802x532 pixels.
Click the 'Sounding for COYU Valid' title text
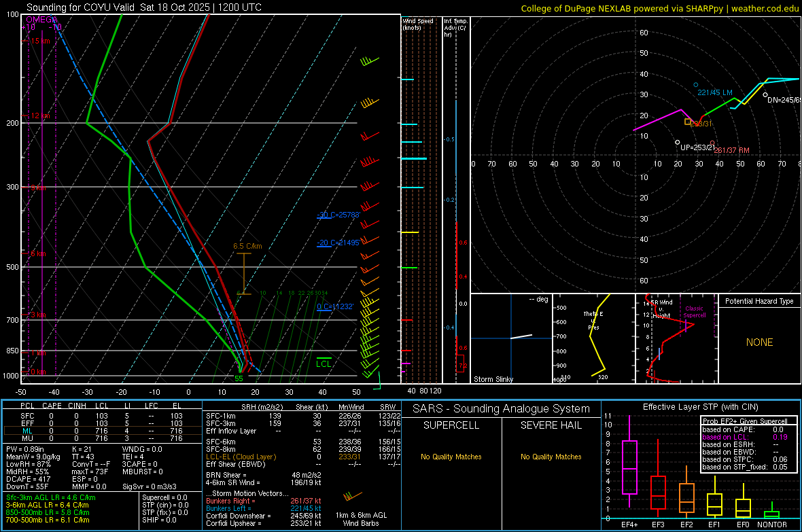click(x=82, y=7)
